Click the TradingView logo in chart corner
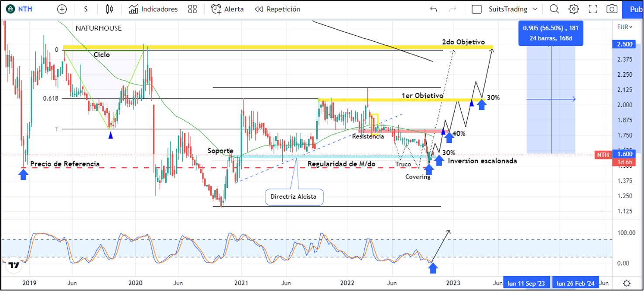The image size is (644, 291). coord(14,265)
